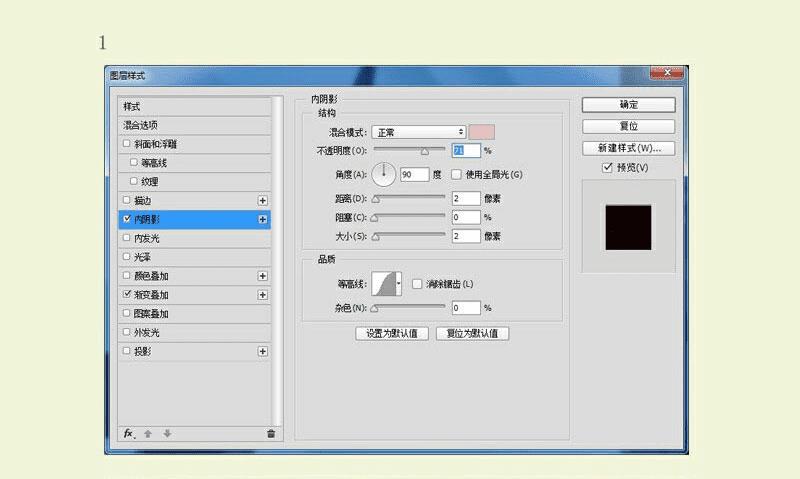This screenshot has height=479, width=800.
Task: Click the 距离 pixel value field
Action: (466, 198)
